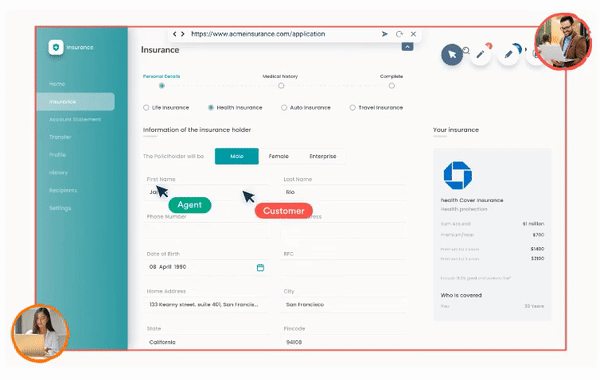Click the Insurance shield logo icon
The width and height of the screenshot is (600, 380).
56,47
